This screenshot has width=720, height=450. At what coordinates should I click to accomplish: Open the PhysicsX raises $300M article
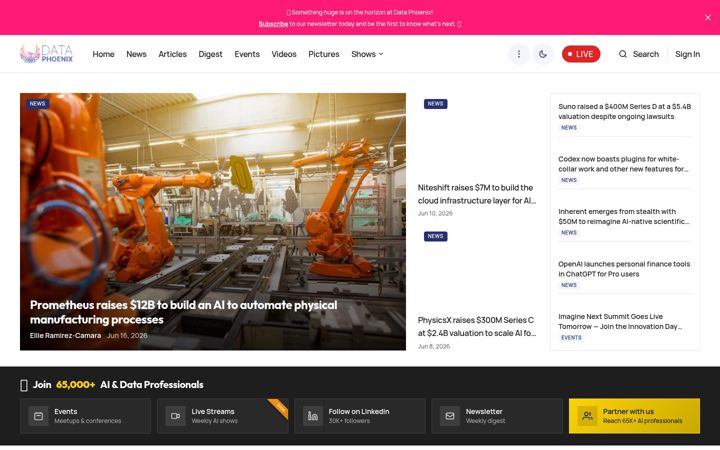477,326
